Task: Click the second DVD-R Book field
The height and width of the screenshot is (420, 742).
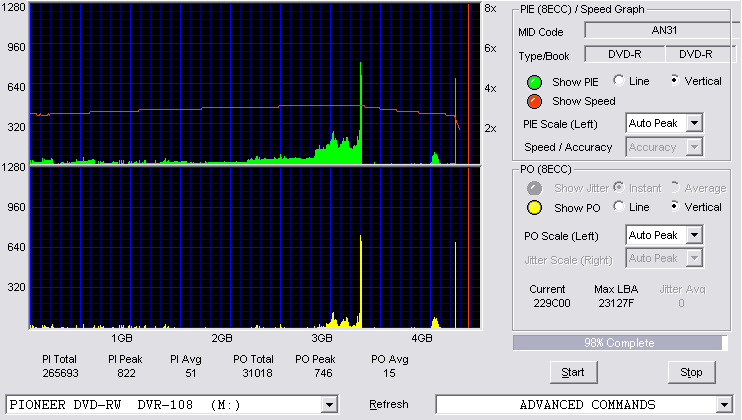Action: (700, 54)
